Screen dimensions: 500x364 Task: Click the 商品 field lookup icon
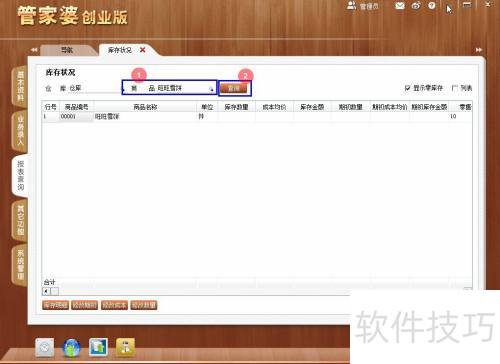tap(211, 89)
